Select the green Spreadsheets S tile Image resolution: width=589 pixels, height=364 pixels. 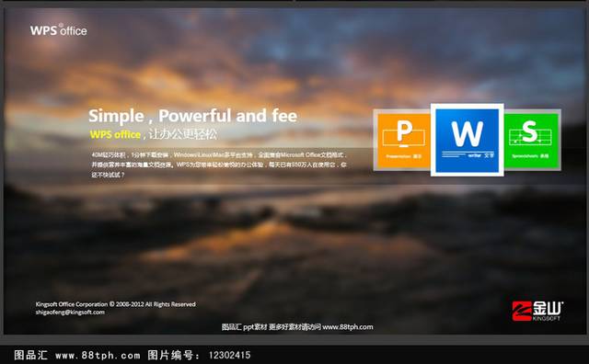[532, 140]
